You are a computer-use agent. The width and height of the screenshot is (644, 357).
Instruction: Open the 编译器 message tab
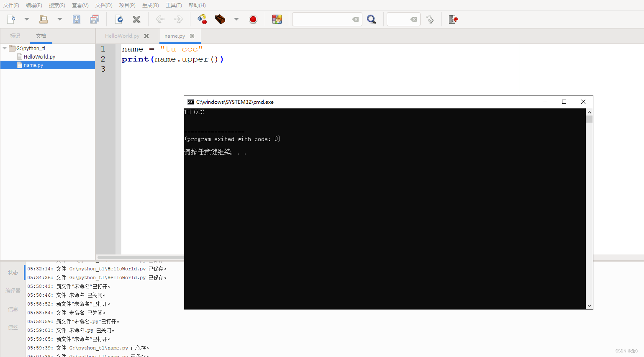[x=13, y=291]
